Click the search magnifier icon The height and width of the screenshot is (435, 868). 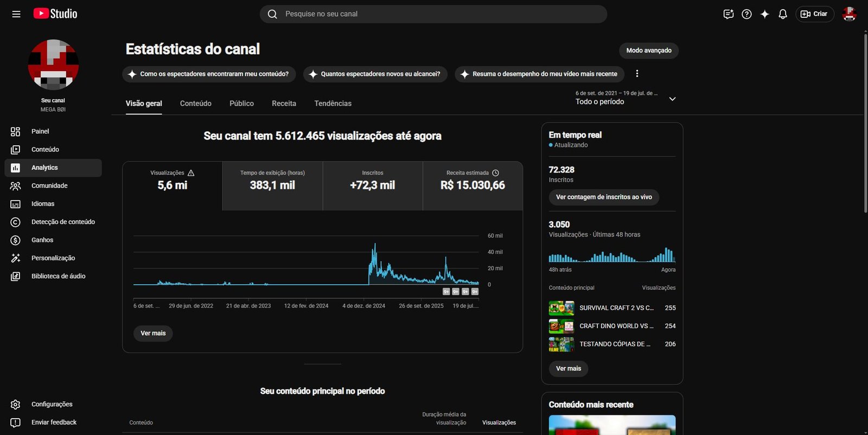(272, 14)
